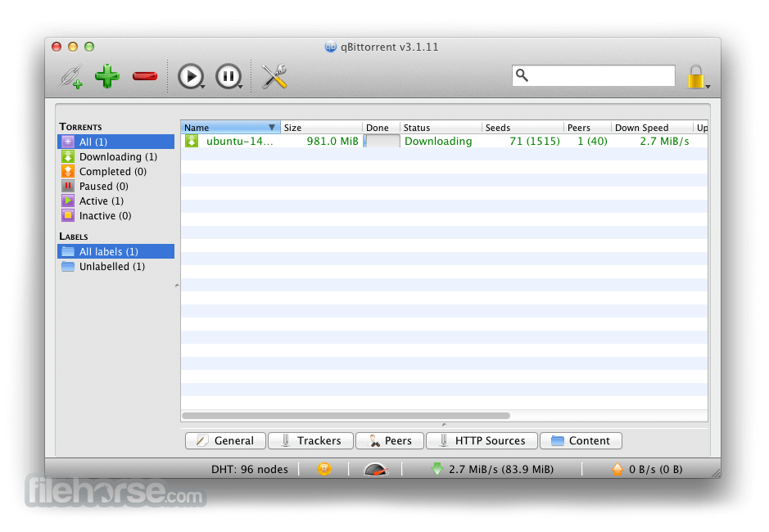Select the ubuntu-14... torrent name
This screenshot has width=769, height=532.
[239, 142]
